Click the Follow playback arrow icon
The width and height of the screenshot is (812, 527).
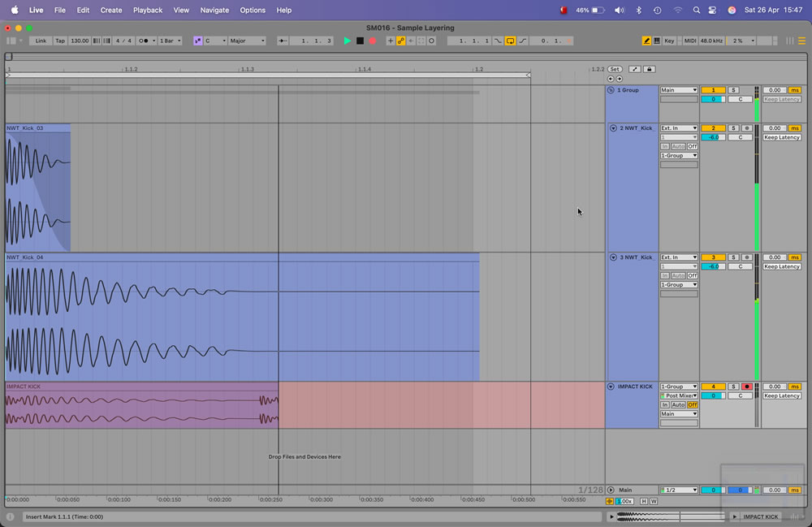(283, 41)
